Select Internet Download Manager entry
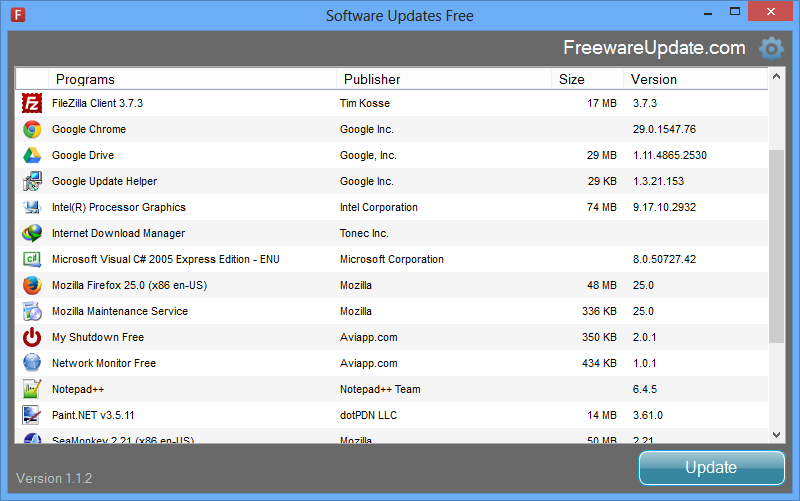Viewport: 800px width, 501px height. [118, 233]
